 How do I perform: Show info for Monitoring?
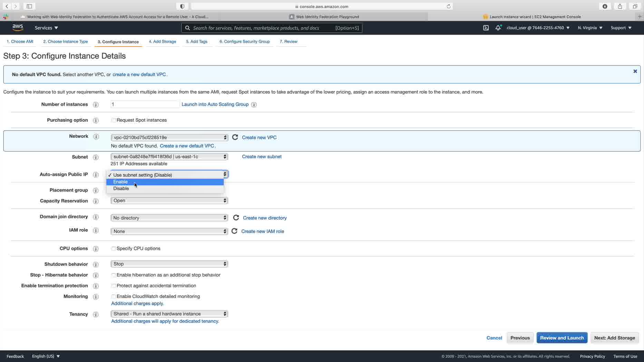coord(96,296)
